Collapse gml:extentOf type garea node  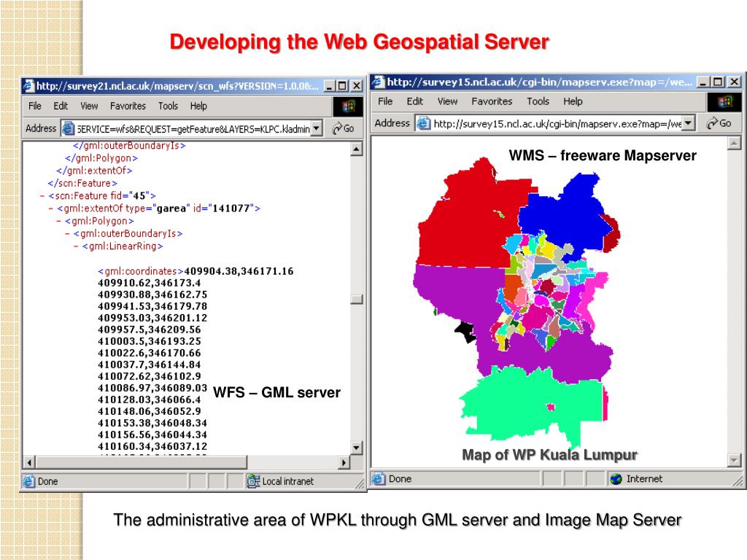[51, 208]
